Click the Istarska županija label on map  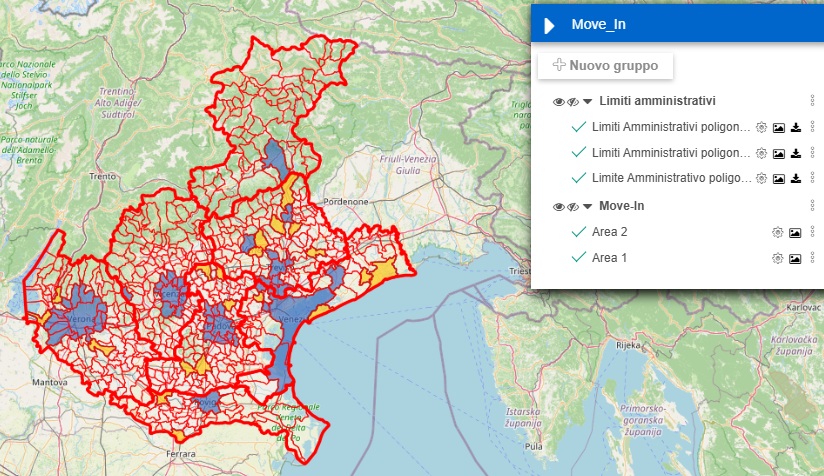click(523, 417)
